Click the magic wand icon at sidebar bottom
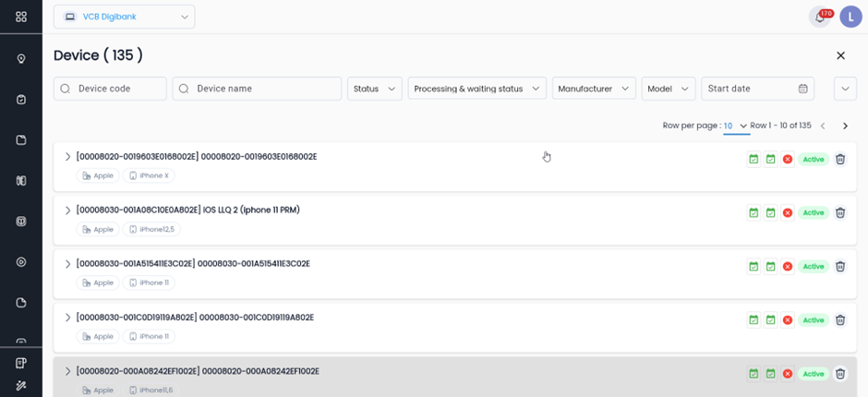The width and height of the screenshot is (868, 397). (x=21, y=384)
